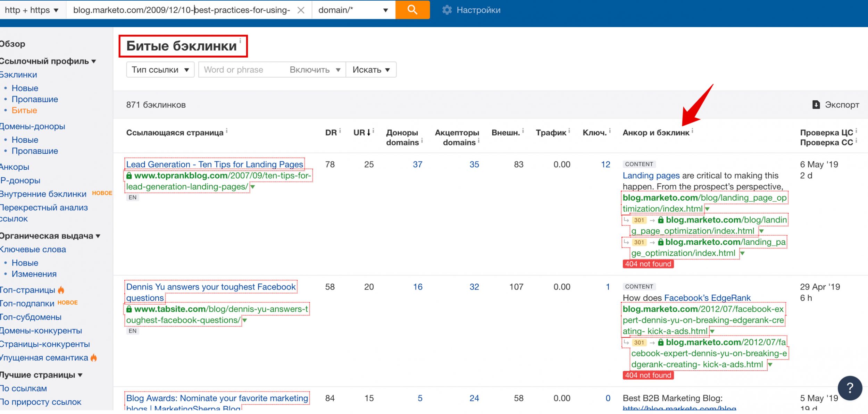Open the Включить dropdown
The image size is (868, 414).
pyautogui.click(x=315, y=70)
